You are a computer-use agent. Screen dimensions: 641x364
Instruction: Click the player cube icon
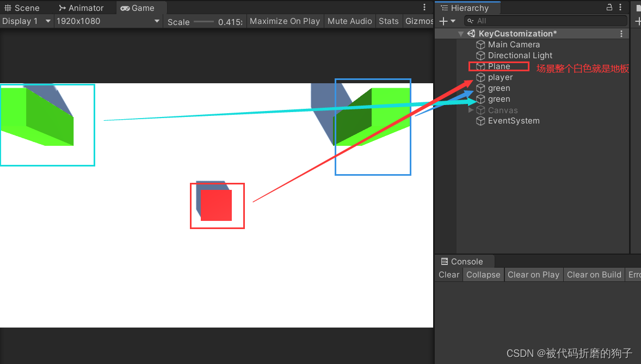(x=481, y=77)
